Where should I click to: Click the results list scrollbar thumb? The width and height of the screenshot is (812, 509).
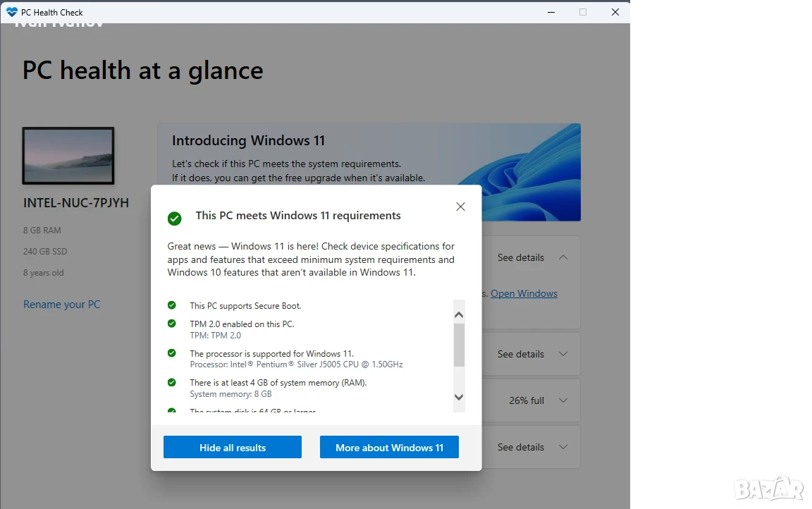459,345
